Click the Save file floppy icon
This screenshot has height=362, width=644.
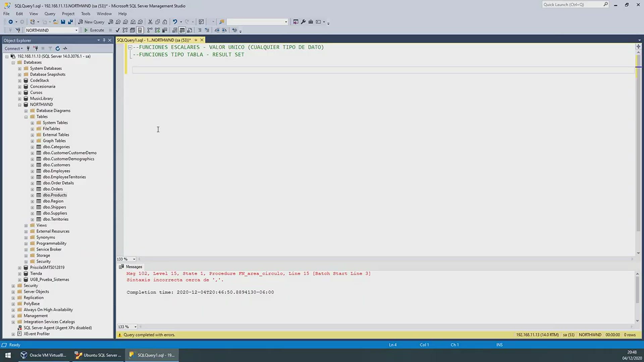click(63, 22)
